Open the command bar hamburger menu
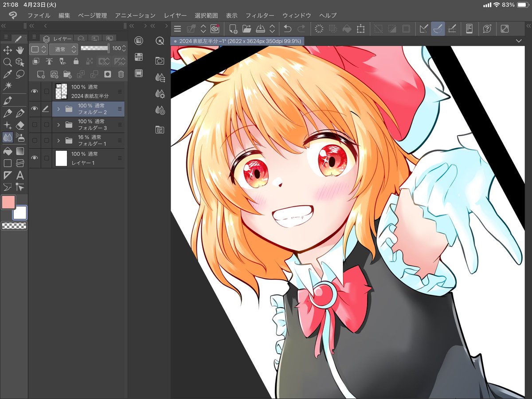Viewport: 532px width, 399px height. tap(177, 29)
